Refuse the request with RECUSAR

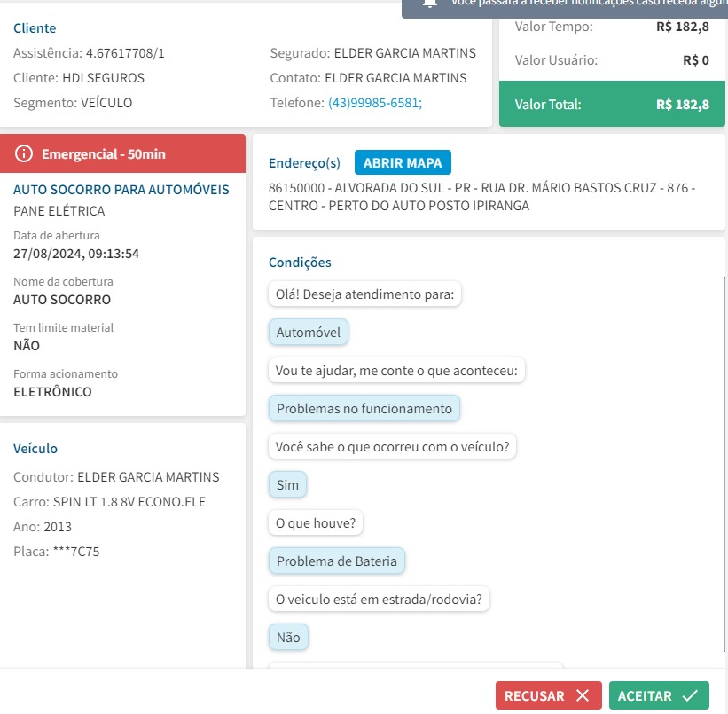pyautogui.click(x=548, y=695)
